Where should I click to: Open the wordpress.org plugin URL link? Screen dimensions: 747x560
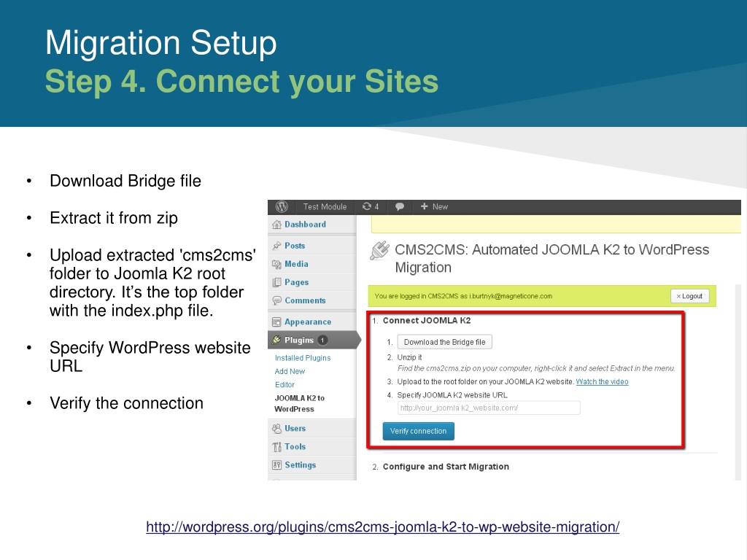[x=382, y=527]
